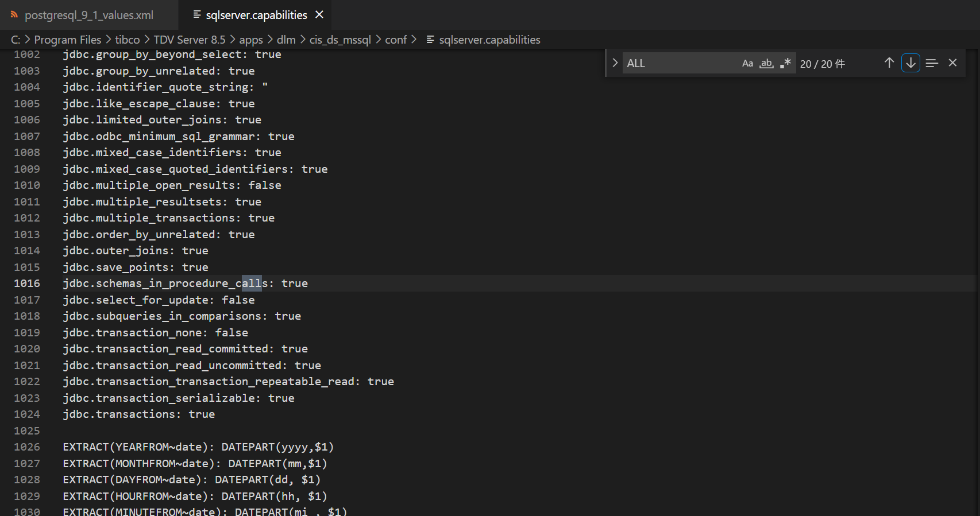Open the dlm breadcrumb folder
Image resolution: width=980 pixels, height=516 pixels.
pos(286,40)
